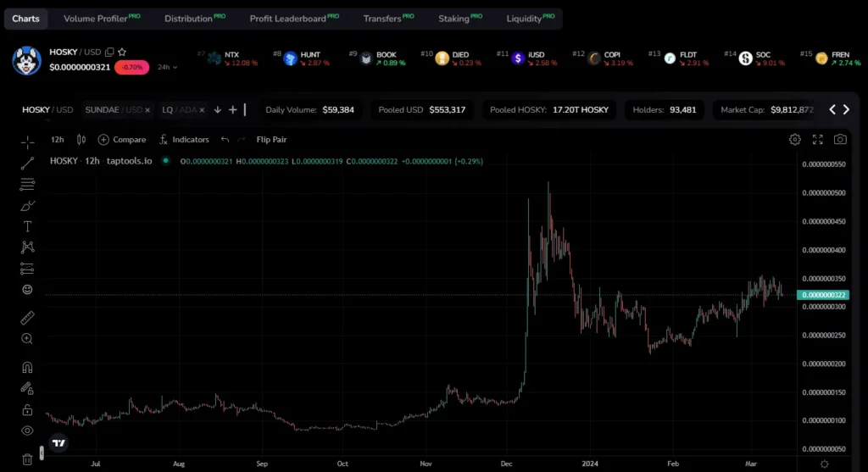Select the trend line drawing tool
Image resolution: width=868 pixels, height=472 pixels.
click(27, 164)
